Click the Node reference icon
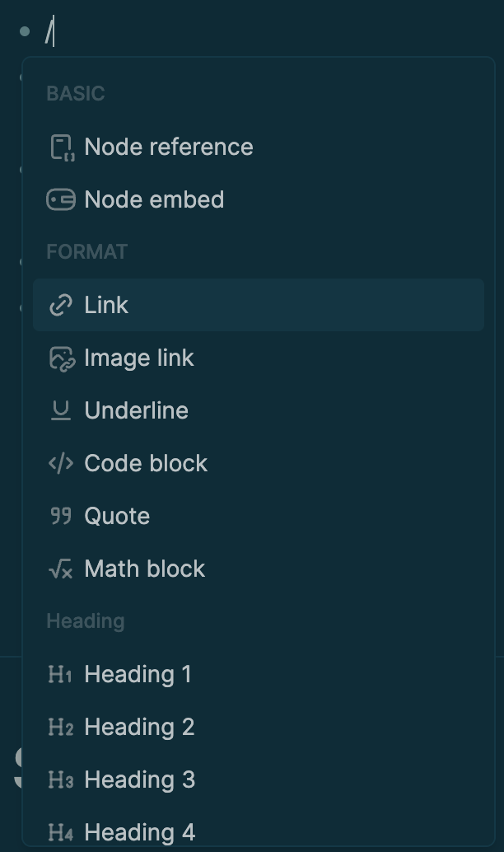Screen dimensions: 504x852 point(61,147)
